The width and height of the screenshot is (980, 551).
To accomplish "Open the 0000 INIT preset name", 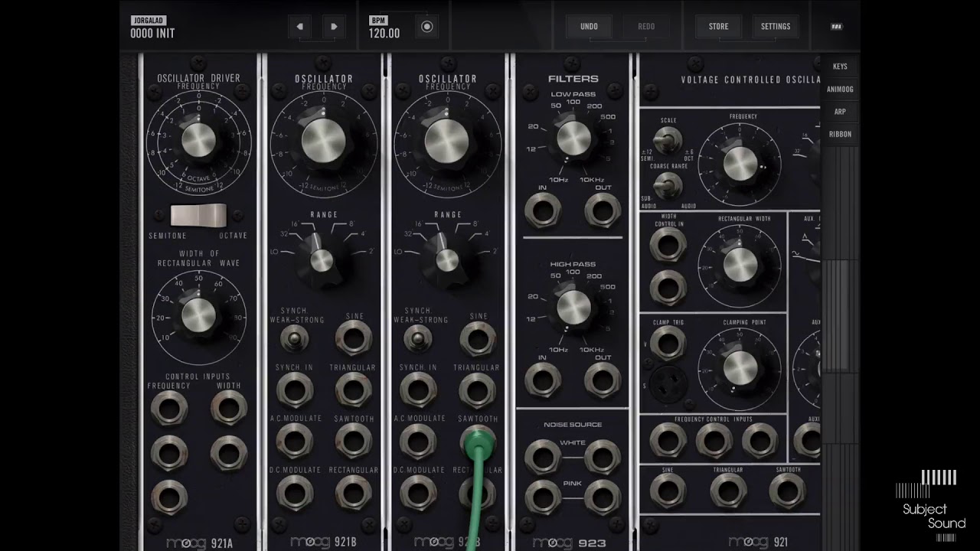I will [x=152, y=33].
